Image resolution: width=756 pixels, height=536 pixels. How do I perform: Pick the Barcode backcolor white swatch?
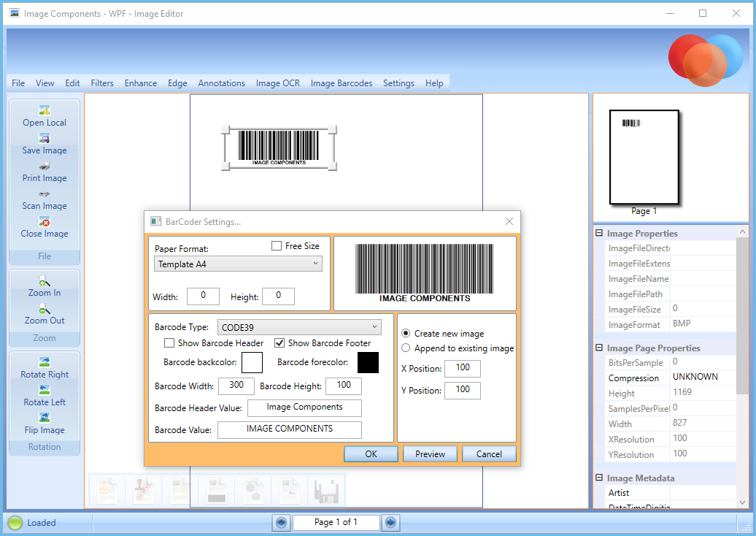[x=252, y=363]
